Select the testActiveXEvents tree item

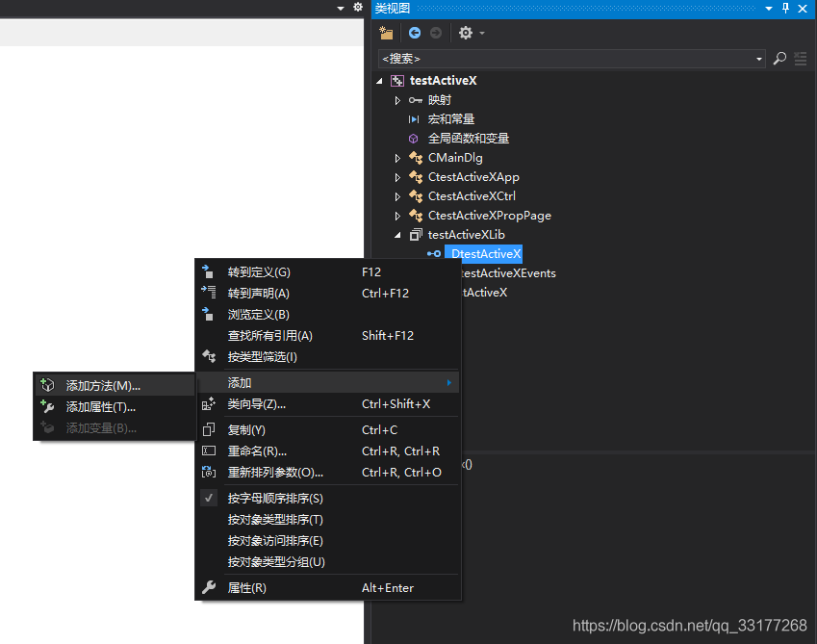click(508, 273)
